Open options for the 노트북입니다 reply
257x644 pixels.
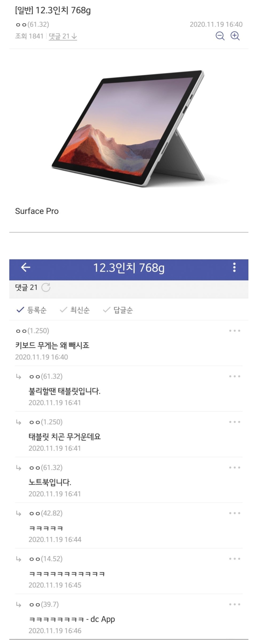tap(234, 467)
